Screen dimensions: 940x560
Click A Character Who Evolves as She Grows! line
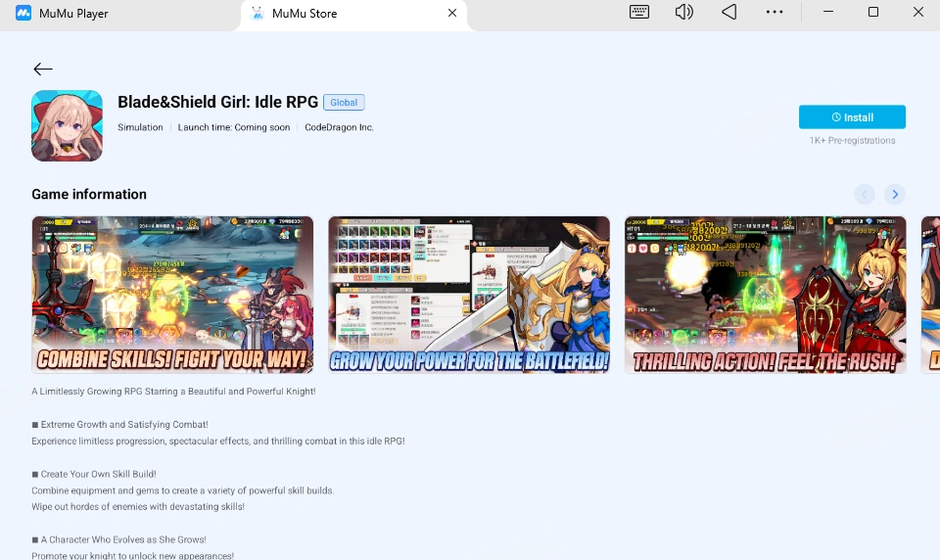click(118, 539)
